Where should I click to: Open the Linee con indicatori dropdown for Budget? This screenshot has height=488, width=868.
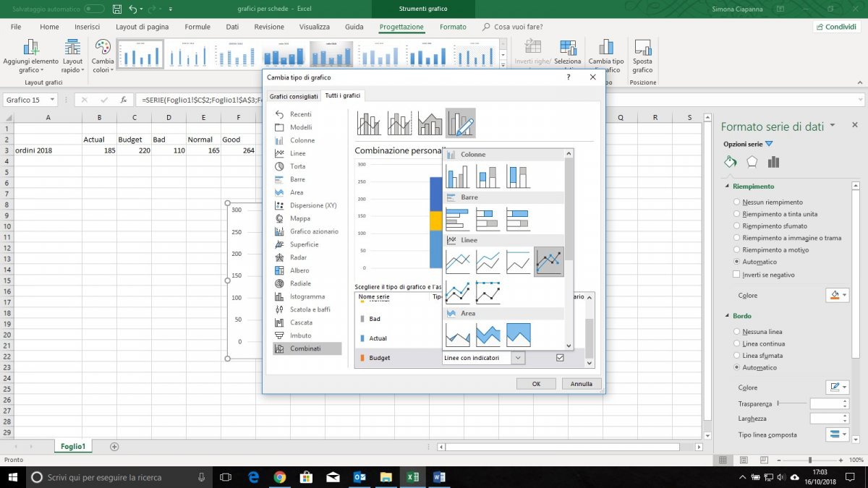click(x=517, y=357)
